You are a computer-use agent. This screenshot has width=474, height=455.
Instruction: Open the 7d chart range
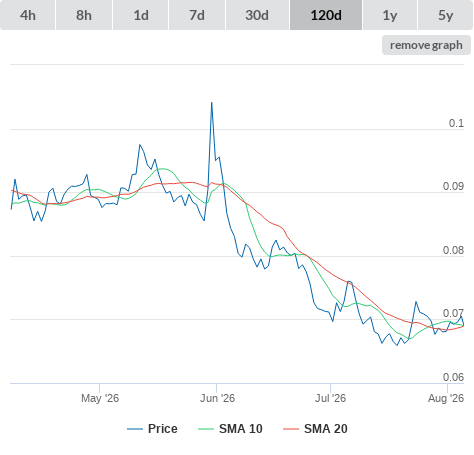pos(197,15)
